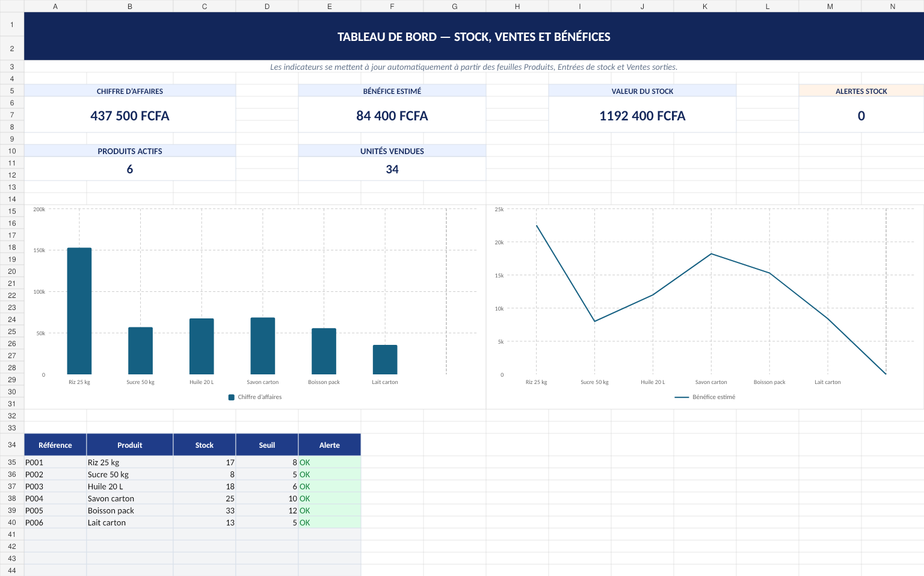Click the Boisson pack bar

tap(324, 351)
